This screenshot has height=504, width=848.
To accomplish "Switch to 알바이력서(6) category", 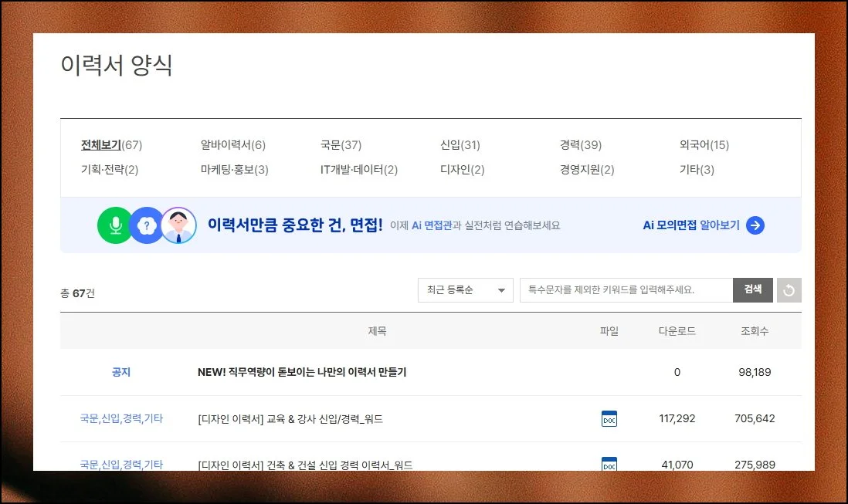I will coord(232,145).
